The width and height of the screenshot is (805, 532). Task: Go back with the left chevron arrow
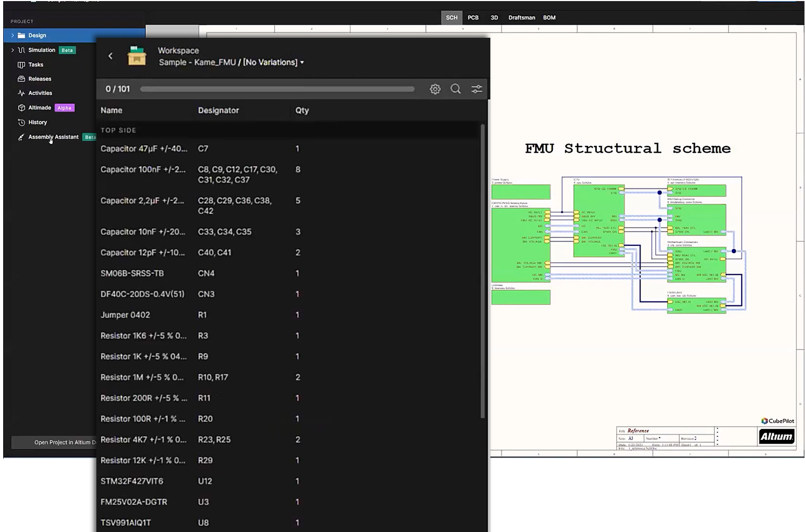111,56
